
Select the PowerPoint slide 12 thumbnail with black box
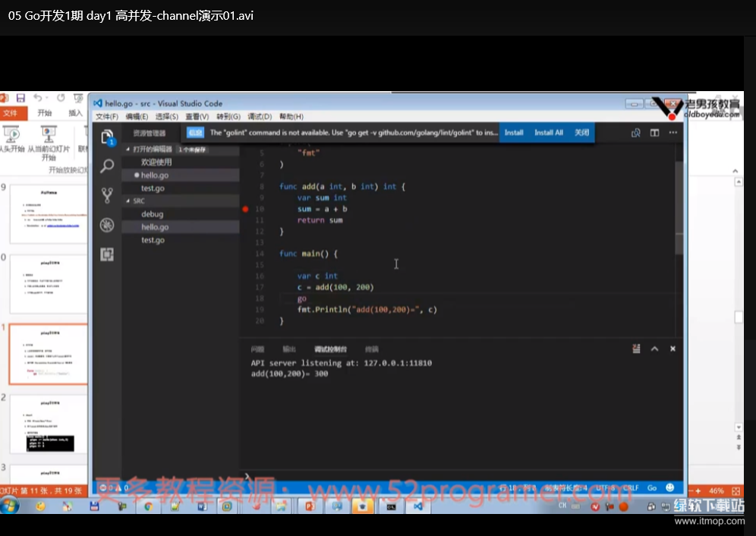click(49, 424)
